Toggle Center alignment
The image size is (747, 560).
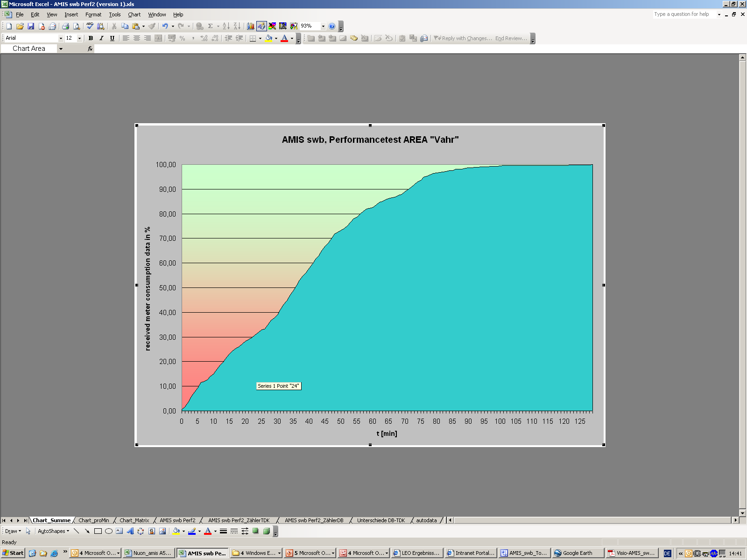137,38
